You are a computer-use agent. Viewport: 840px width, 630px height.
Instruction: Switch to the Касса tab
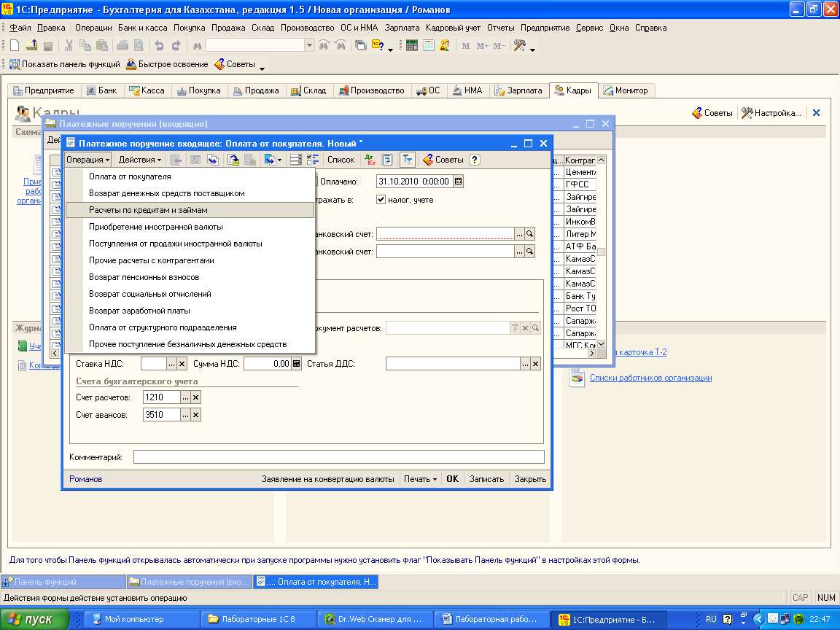147,90
